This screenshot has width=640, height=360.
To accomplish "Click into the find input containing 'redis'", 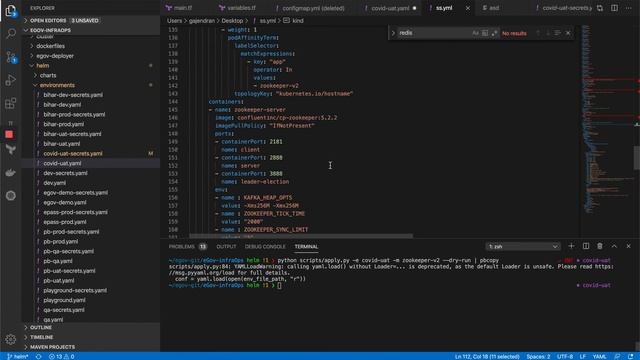I will coord(433,33).
